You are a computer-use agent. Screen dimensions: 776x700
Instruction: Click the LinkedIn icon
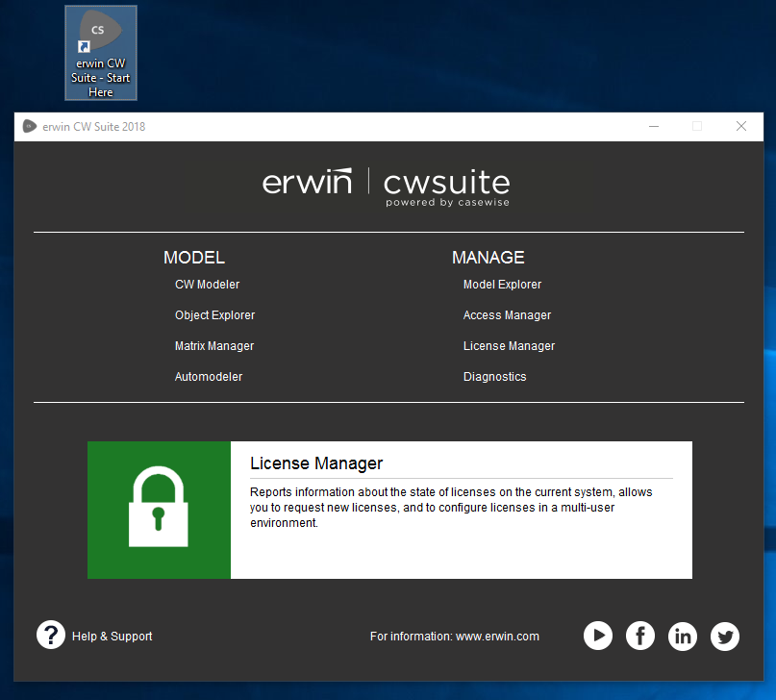coord(683,636)
